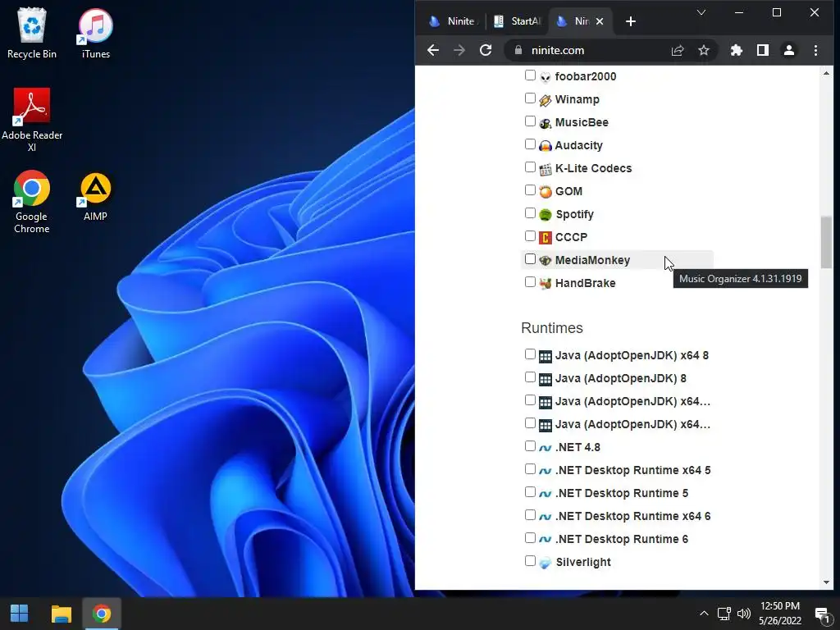The height and width of the screenshot is (630, 840).
Task: Go back in the Chrome browser
Action: [x=433, y=50]
